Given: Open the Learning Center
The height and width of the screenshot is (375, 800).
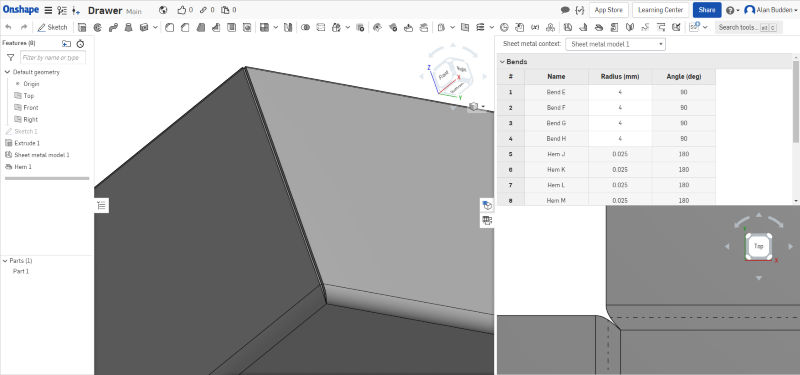Looking at the screenshot, I should [660, 10].
